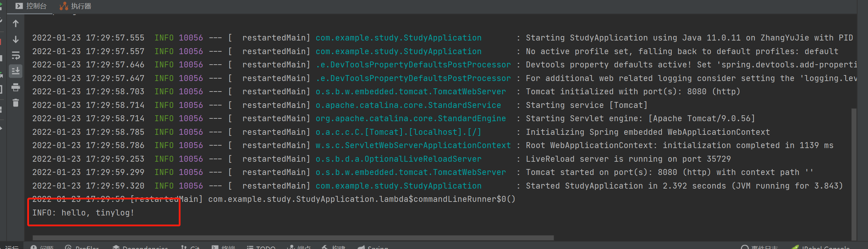Click the horizontal scrollbar under the console
The image size is (868, 249).
click(293, 238)
